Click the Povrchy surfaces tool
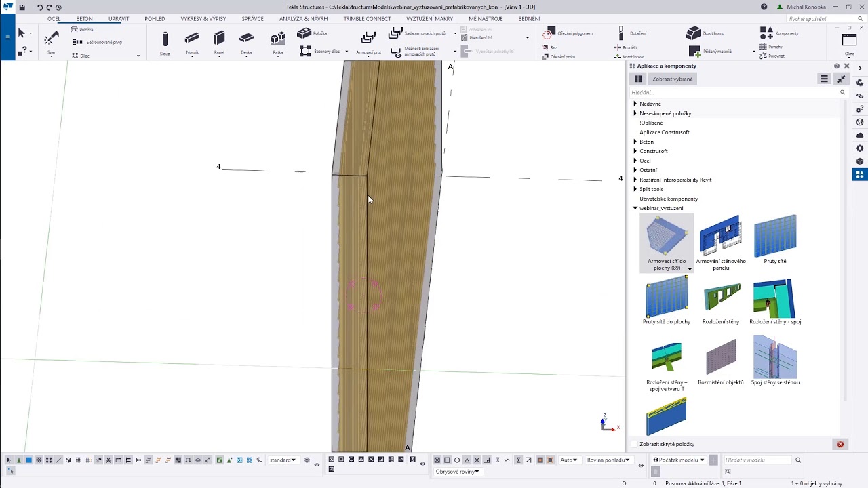The image size is (868, 488). [771, 47]
